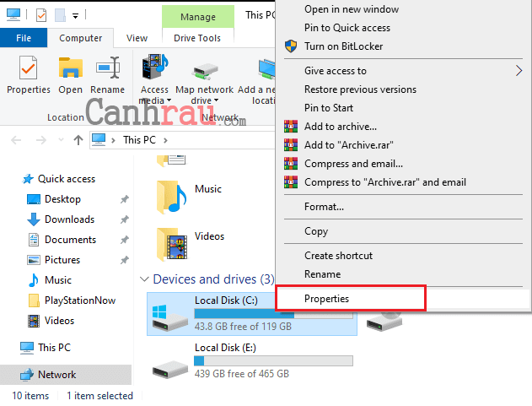Collapse the Devices and drives section

[x=144, y=279]
